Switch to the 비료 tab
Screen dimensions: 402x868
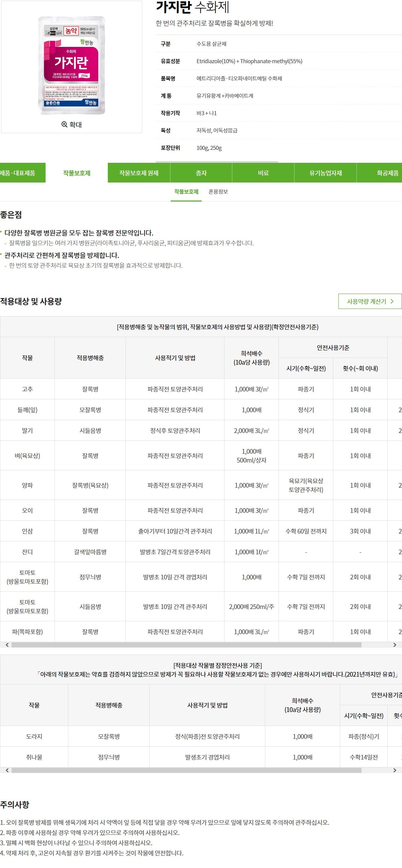263,173
